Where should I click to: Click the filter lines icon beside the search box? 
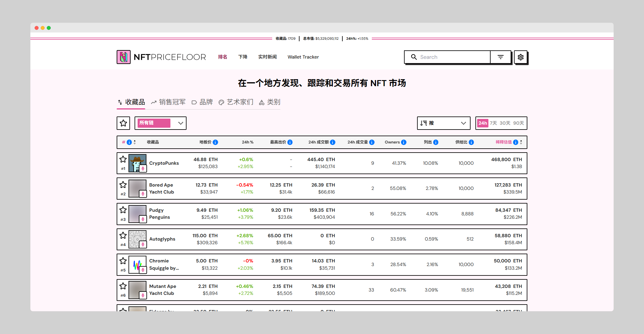pos(501,57)
